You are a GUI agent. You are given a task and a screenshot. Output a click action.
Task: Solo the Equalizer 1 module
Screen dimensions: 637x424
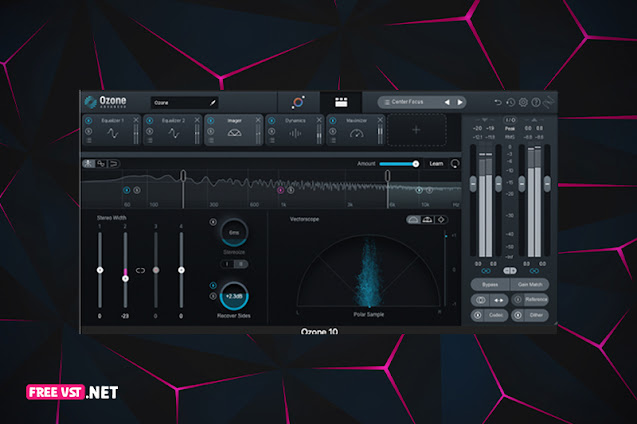coord(89,131)
